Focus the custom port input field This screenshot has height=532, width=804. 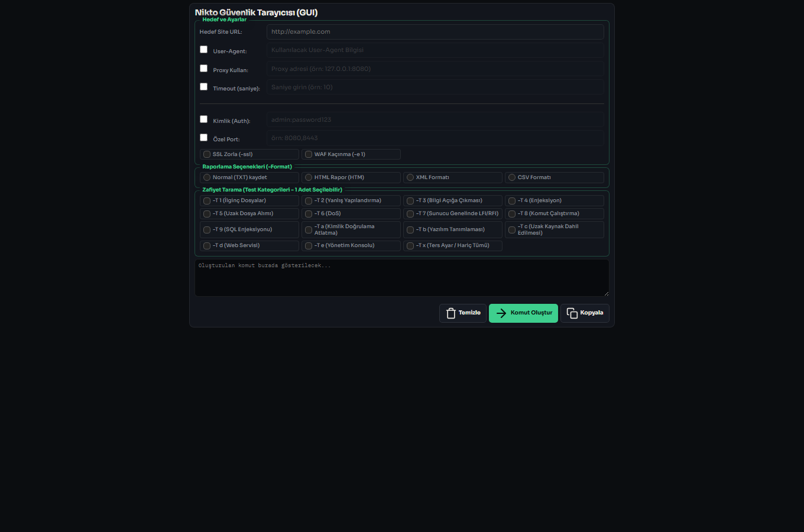435,138
